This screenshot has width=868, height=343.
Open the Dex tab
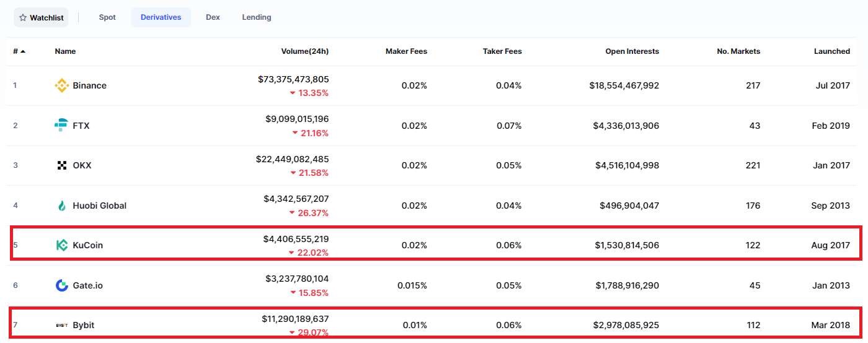pyautogui.click(x=213, y=17)
